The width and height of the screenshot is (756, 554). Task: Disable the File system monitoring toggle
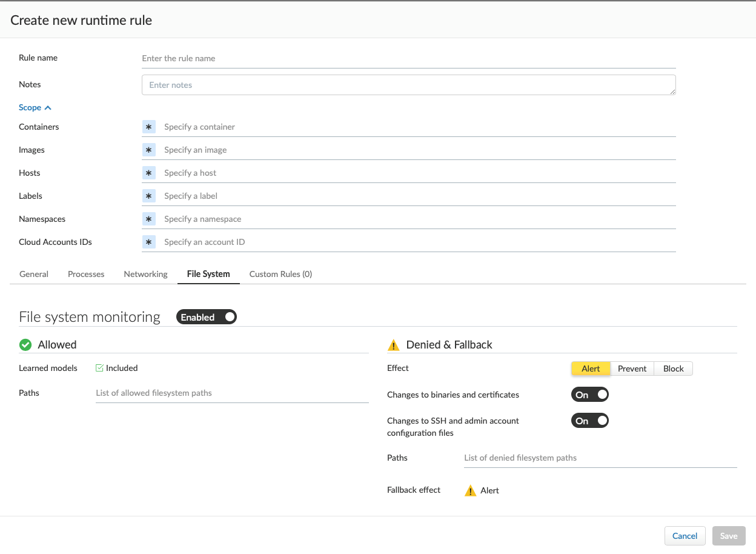coord(207,317)
